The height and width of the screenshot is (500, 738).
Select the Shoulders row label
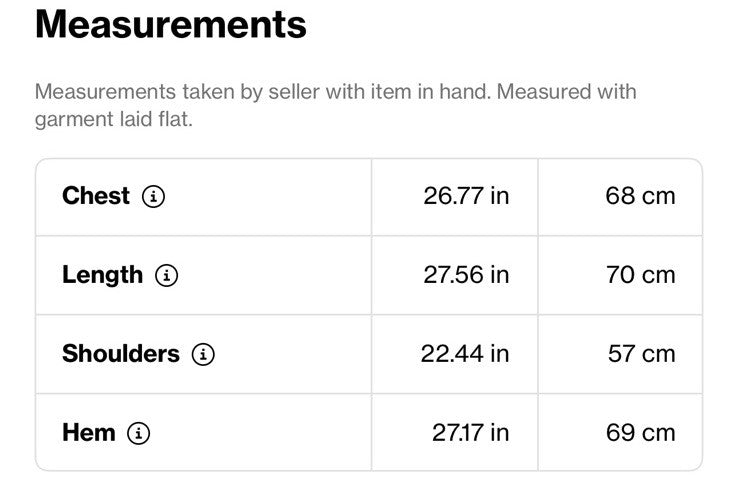(121, 354)
